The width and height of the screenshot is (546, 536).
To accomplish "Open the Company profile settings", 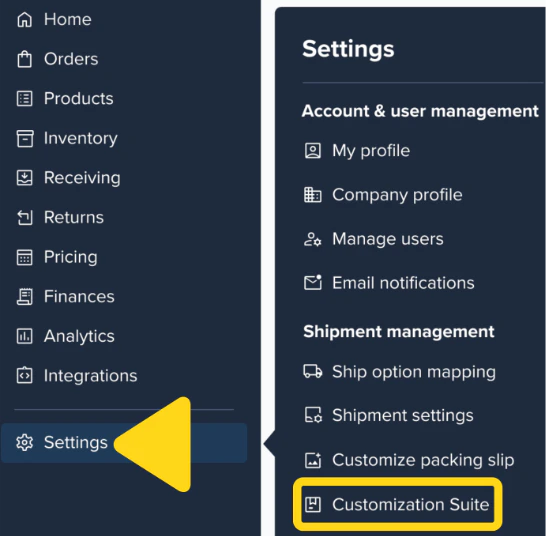I will coord(397,195).
